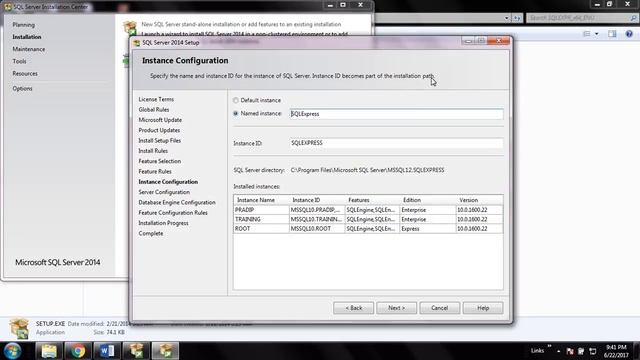The height and width of the screenshot is (360, 640).
Task: Click the Instance ID column header
Action: click(x=317, y=200)
